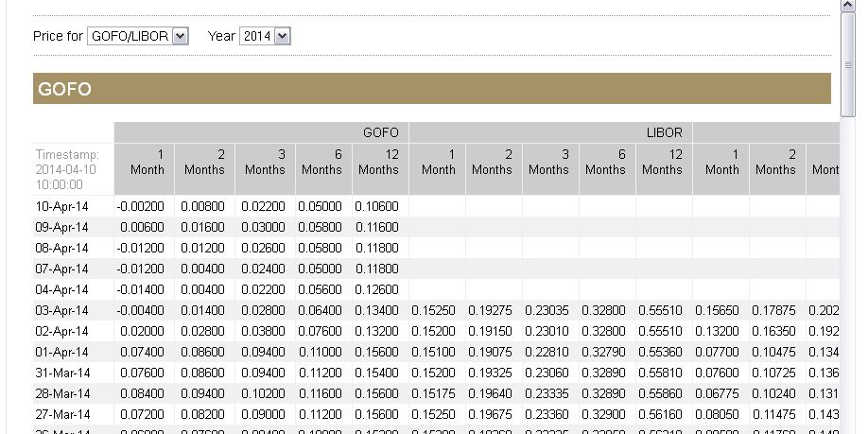Click the -0.00200 value for 10-Apr-14
The width and height of the screenshot is (868, 434).
141,206
